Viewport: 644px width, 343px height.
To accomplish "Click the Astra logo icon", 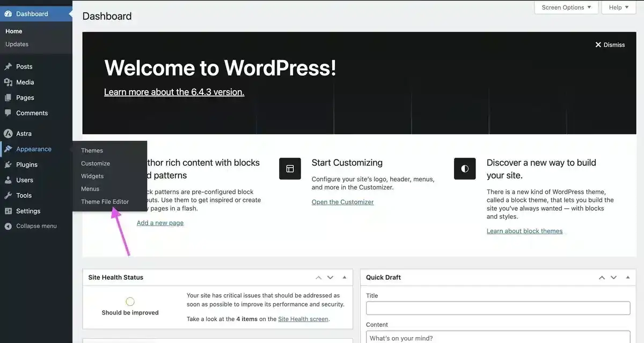I will [8, 134].
